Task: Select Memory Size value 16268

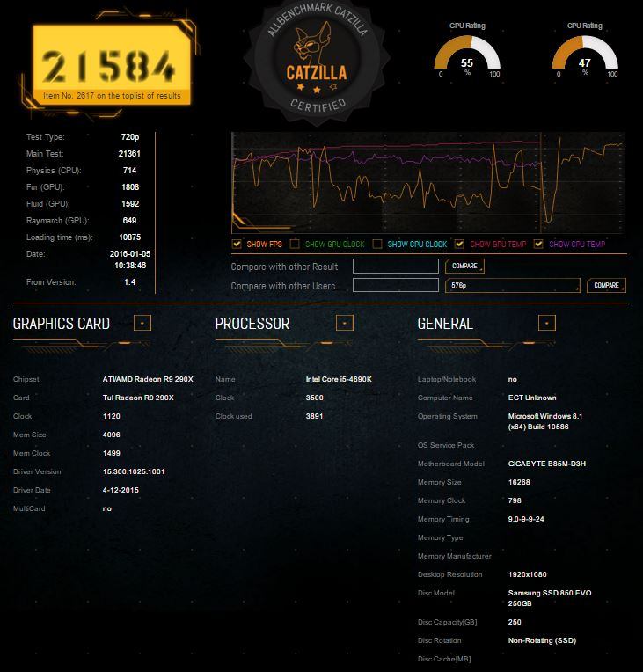Action: tap(519, 482)
